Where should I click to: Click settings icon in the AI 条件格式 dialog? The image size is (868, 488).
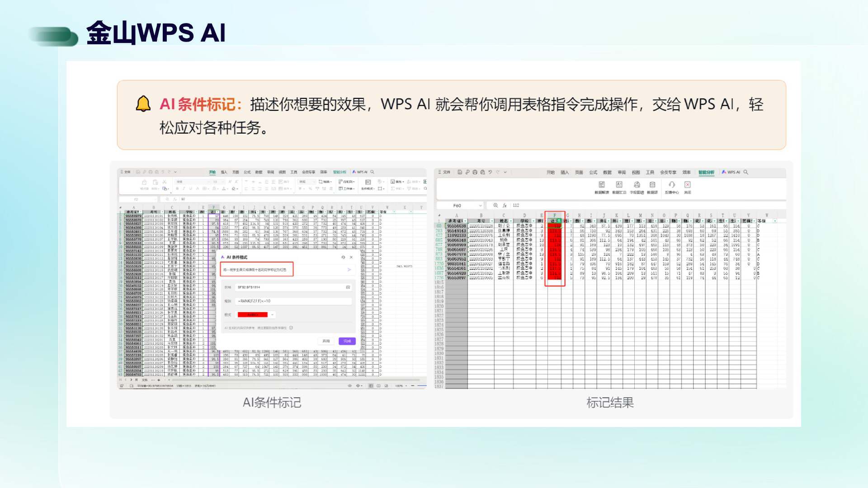(x=343, y=257)
